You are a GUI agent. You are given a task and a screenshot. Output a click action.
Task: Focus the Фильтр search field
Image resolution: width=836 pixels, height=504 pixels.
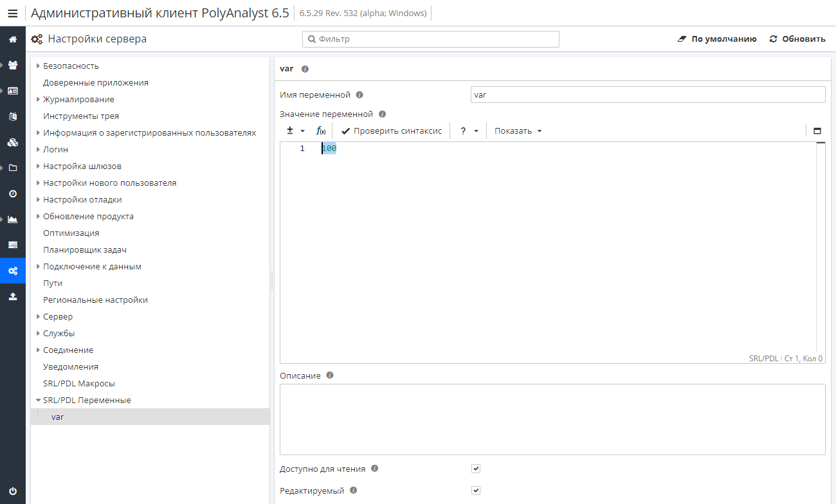431,39
